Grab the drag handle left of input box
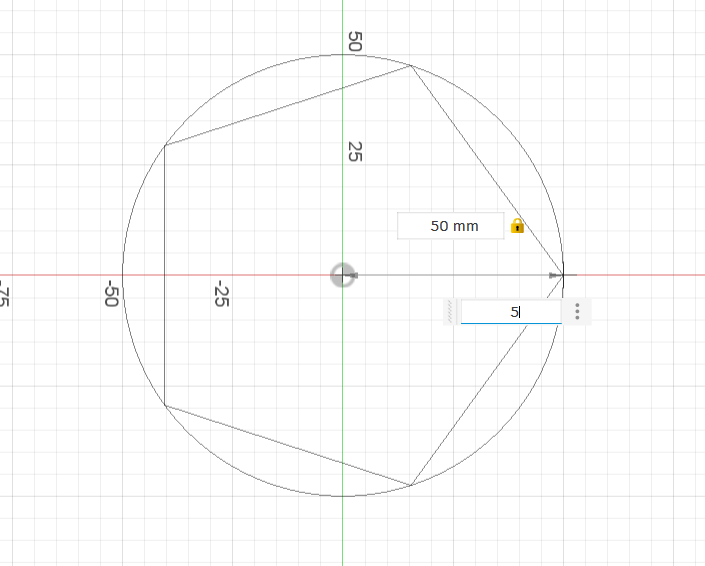705x566 pixels. pos(452,312)
